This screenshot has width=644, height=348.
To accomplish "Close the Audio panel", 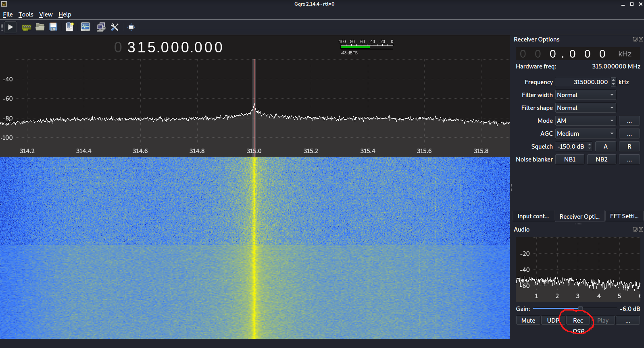I will [x=641, y=230].
